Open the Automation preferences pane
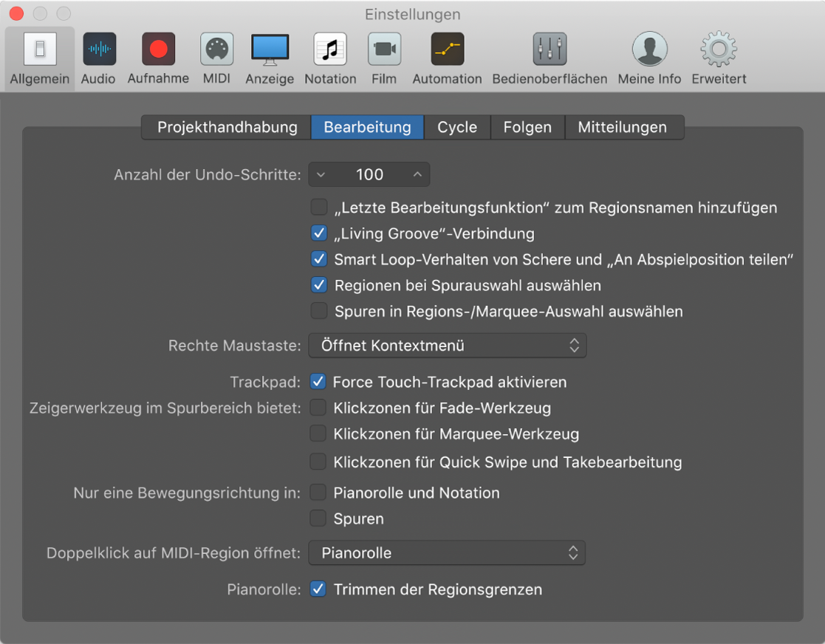 (x=448, y=58)
